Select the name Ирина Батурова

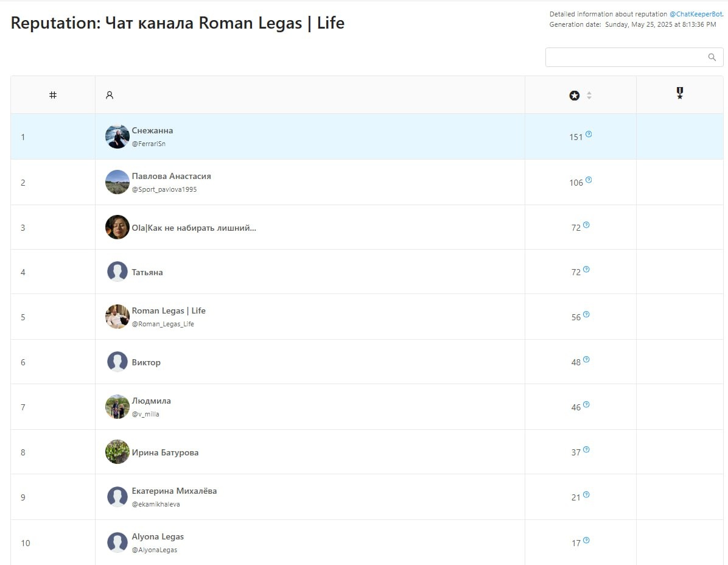(x=166, y=452)
